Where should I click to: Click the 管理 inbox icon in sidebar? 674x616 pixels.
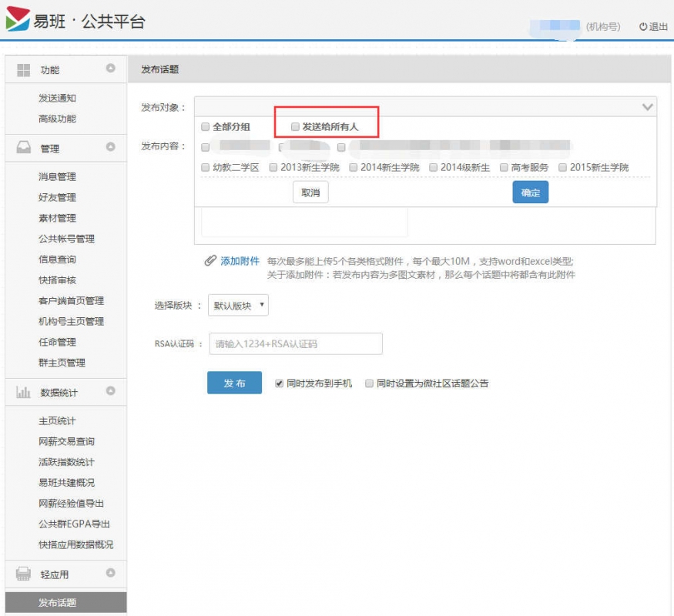pyautogui.click(x=23, y=148)
